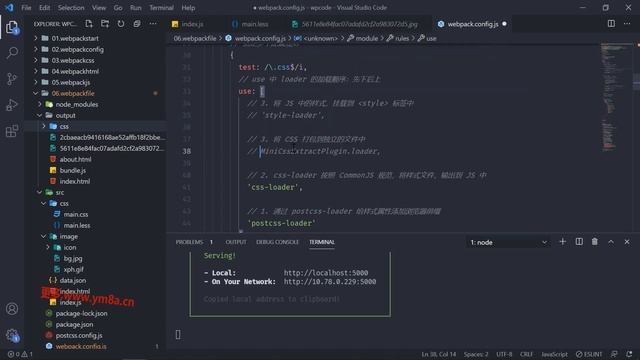Add a new terminal
This screenshot has height=360, width=640.
pos(562,242)
